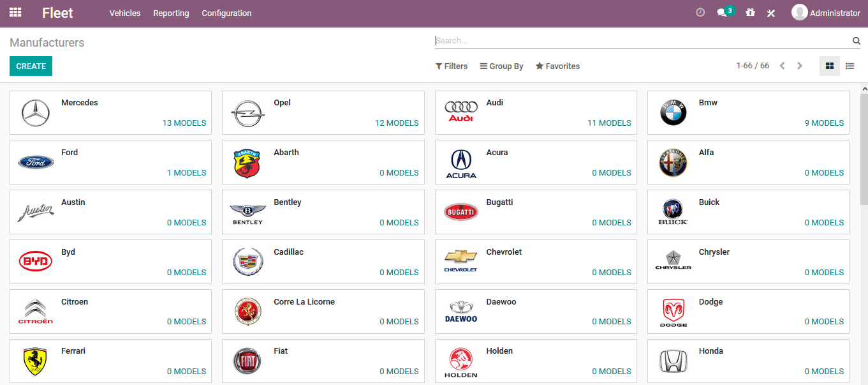The width and height of the screenshot is (868, 385).
Task: Open the Filters dropdown
Action: coord(452,66)
